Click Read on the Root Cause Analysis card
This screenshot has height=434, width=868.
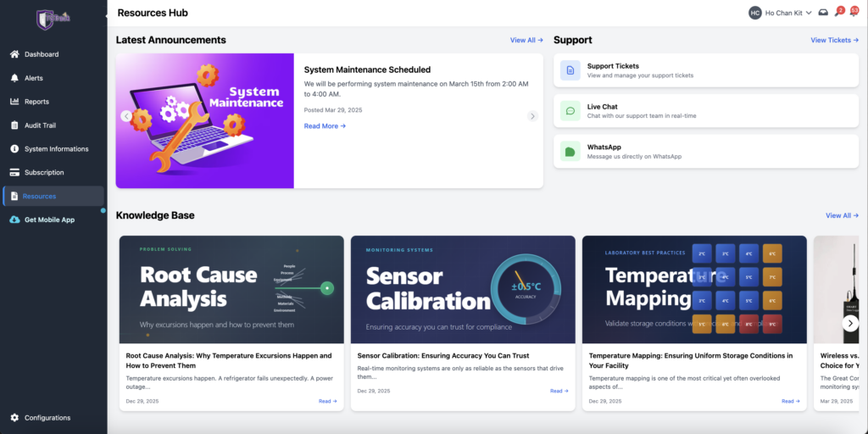coord(327,402)
